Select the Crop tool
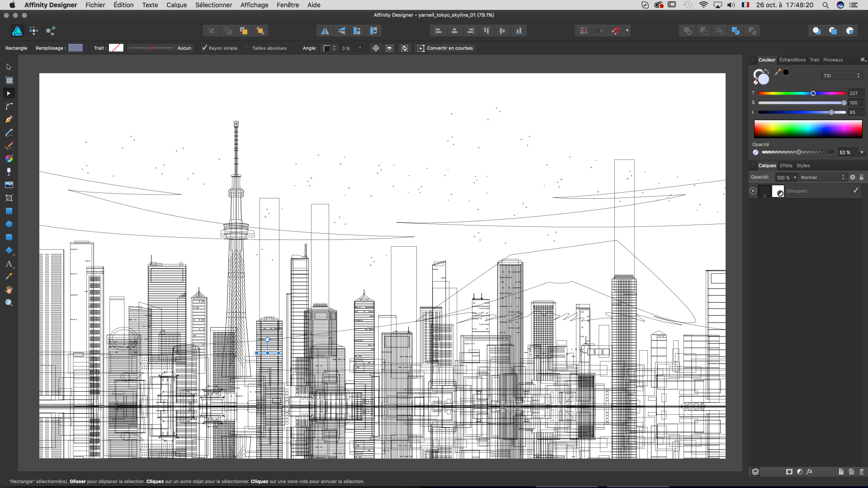This screenshot has width=868, height=488. (9, 198)
